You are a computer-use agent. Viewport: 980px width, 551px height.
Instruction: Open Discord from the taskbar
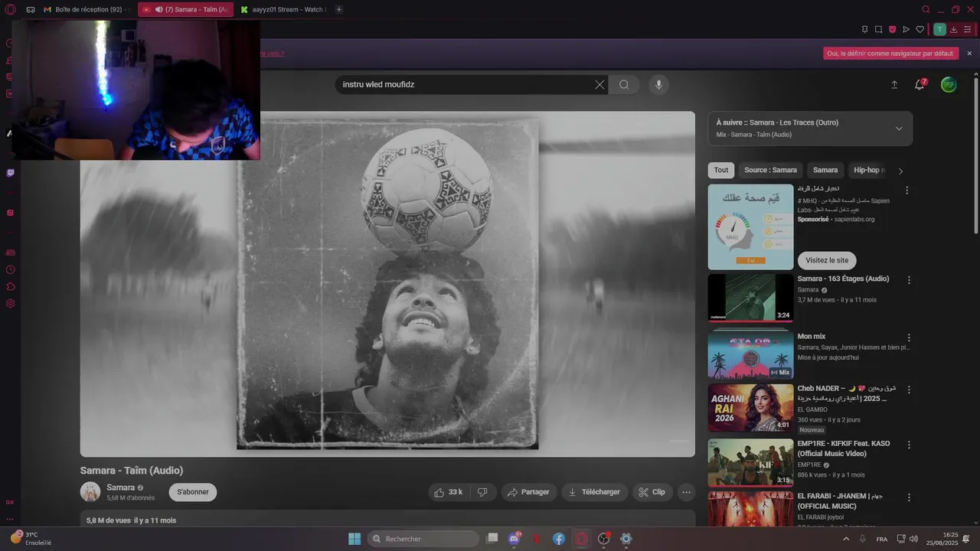(x=514, y=539)
